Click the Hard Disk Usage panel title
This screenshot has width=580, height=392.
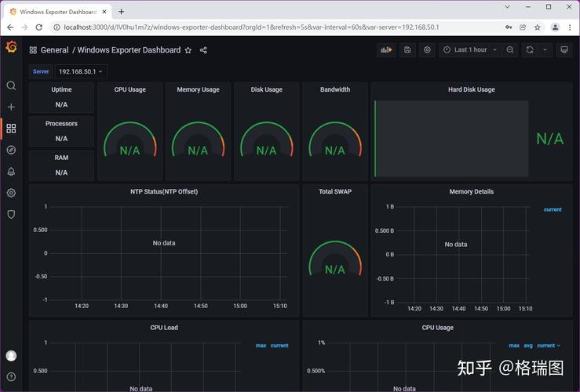(471, 89)
